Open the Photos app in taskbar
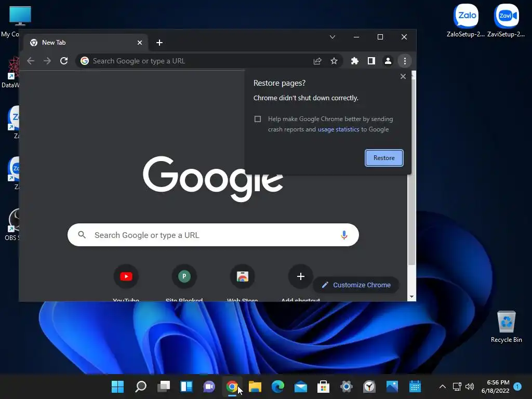Screen dimensions: 532x399 click(x=392, y=387)
